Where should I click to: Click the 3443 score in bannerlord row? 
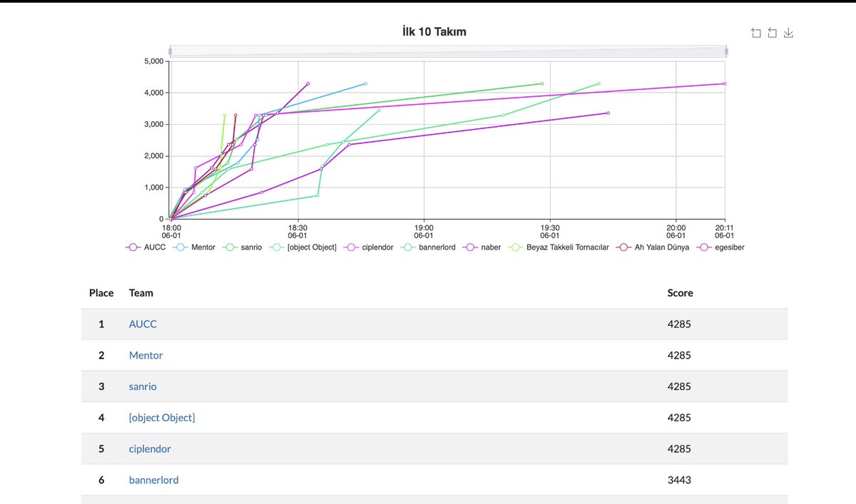pyautogui.click(x=679, y=480)
